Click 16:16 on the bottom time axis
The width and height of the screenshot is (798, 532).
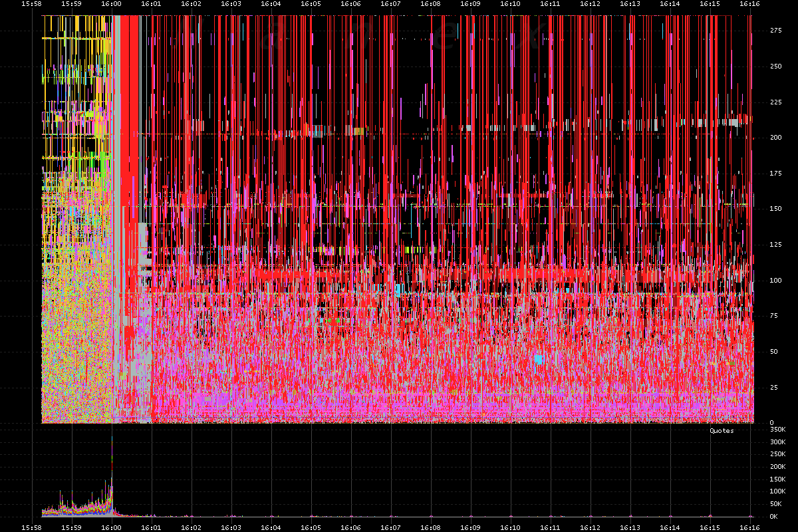[x=749, y=527]
